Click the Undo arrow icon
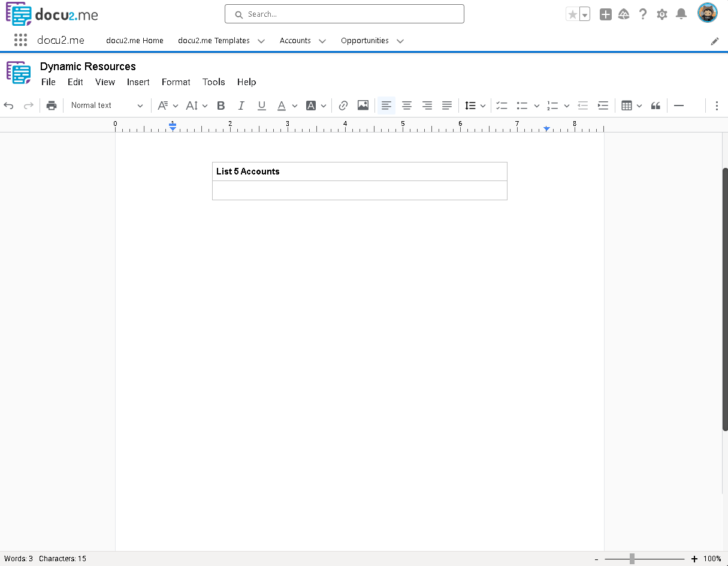The image size is (728, 566). click(9, 106)
